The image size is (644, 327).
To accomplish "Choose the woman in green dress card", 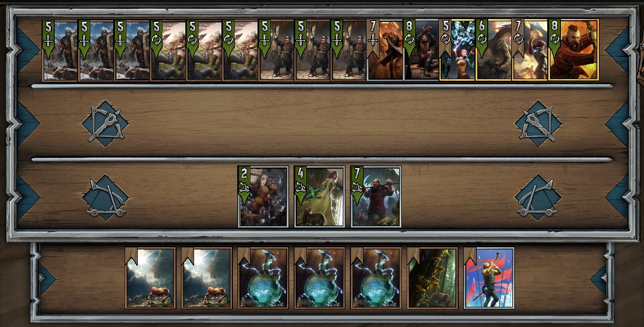I will pos(319,197).
